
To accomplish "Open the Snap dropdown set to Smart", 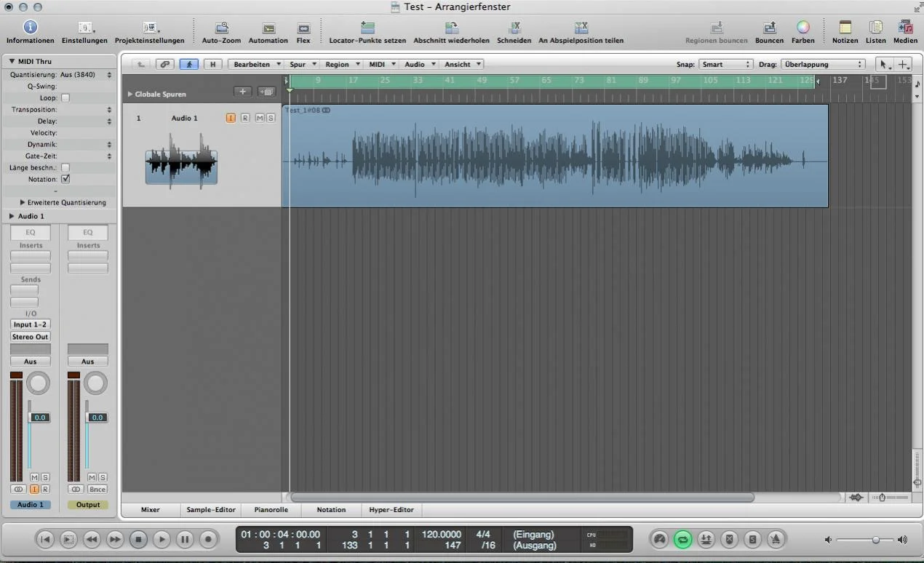I will pos(725,65).
